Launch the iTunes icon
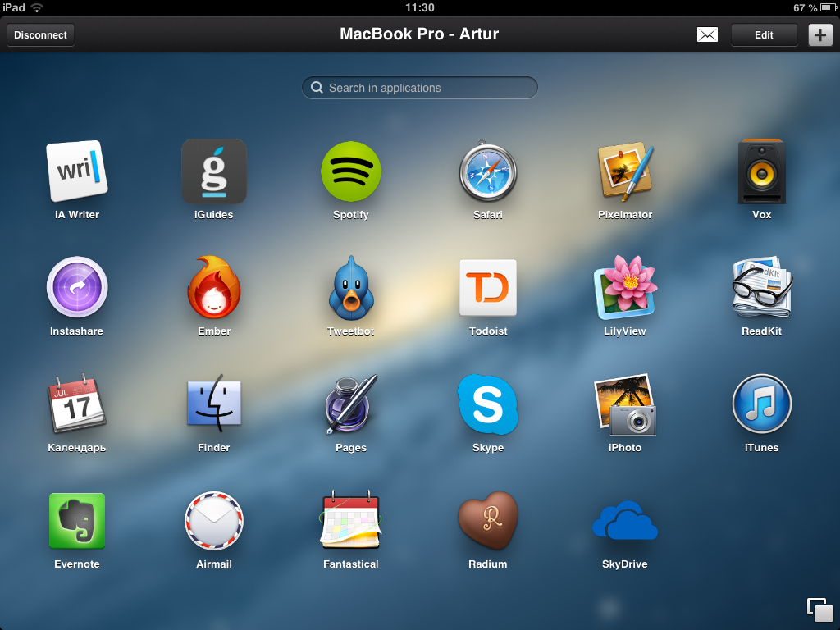The image size is (840, 630). click(762, 404)
